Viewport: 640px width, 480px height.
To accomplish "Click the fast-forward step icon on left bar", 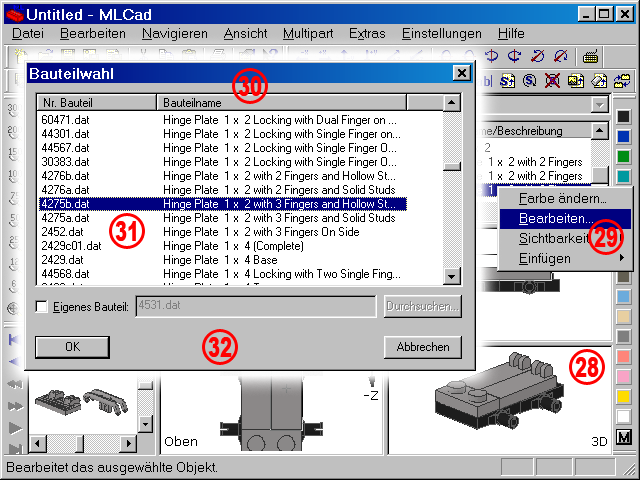I will pos(15,406).
